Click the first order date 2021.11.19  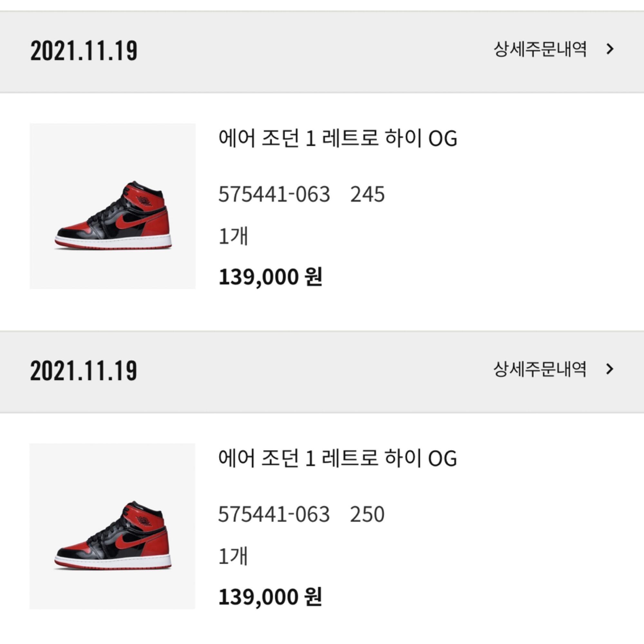click(84, 51)
